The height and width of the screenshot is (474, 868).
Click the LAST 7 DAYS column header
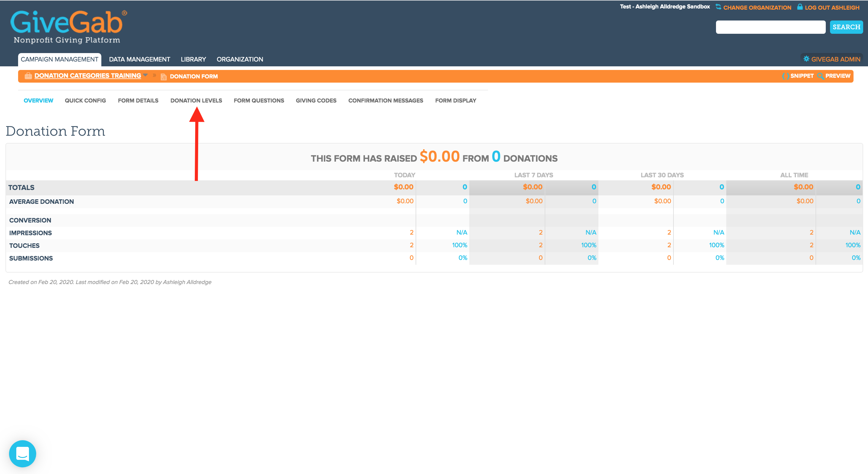pos(534,175)
